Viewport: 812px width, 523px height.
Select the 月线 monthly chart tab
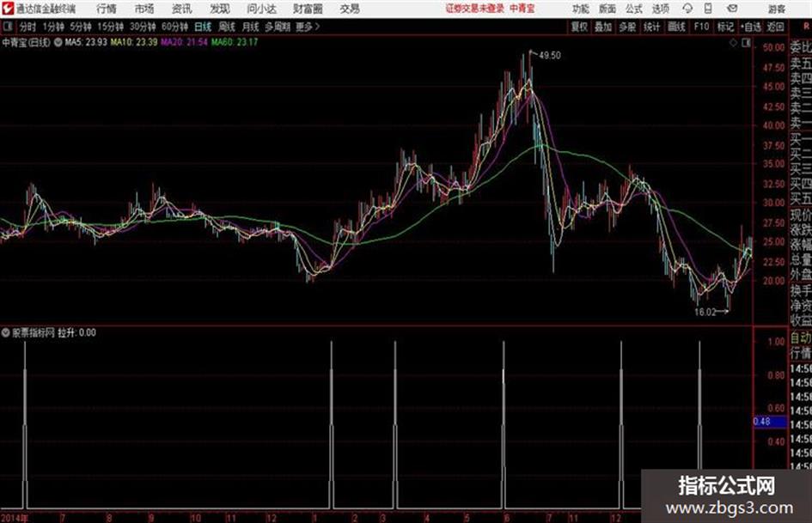click(251, 27)
